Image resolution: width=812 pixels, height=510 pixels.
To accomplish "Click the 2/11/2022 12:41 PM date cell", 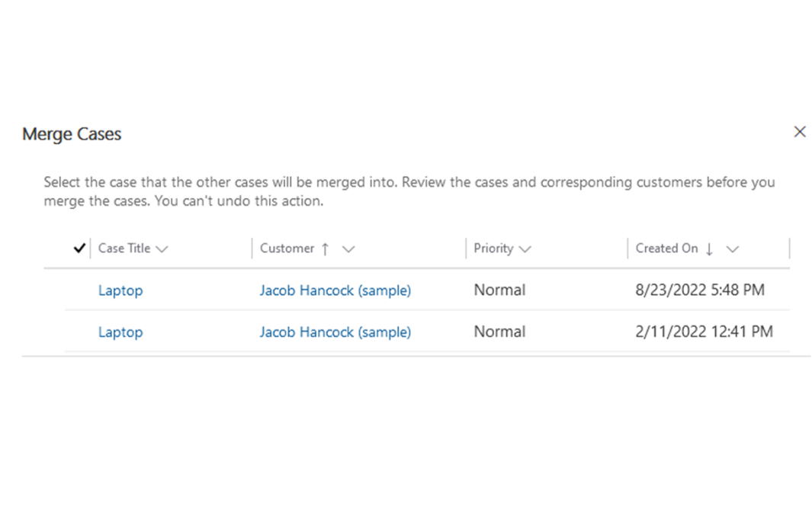I will (704, 332).
